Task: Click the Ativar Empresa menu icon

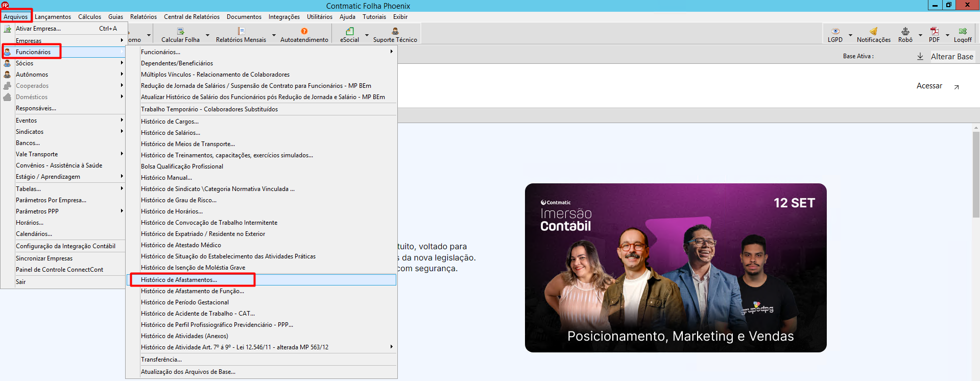Action: (7, 29)
